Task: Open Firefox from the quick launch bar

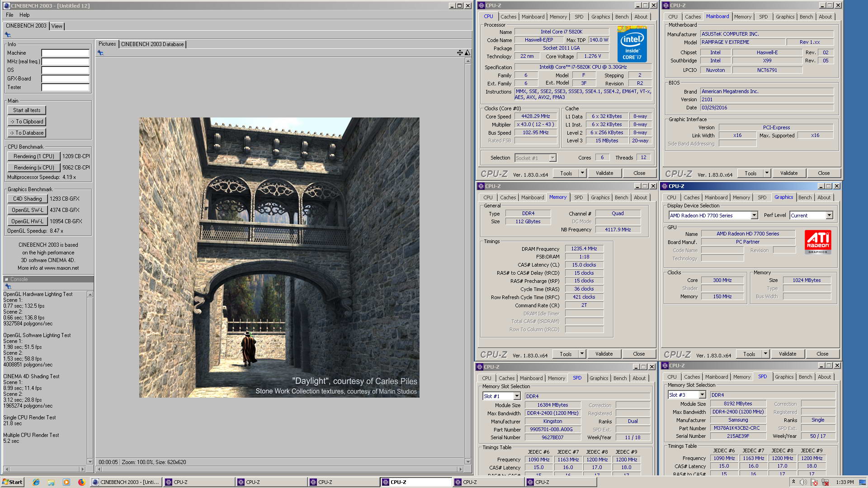Action: pos(81,482)
